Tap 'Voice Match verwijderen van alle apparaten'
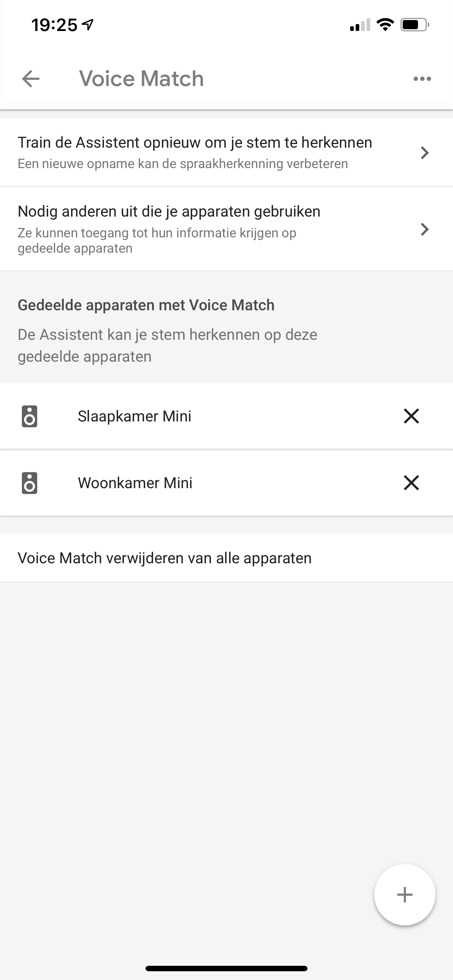Image resolution: width=453 pixels, height=980 pixels. click(165, 558)
